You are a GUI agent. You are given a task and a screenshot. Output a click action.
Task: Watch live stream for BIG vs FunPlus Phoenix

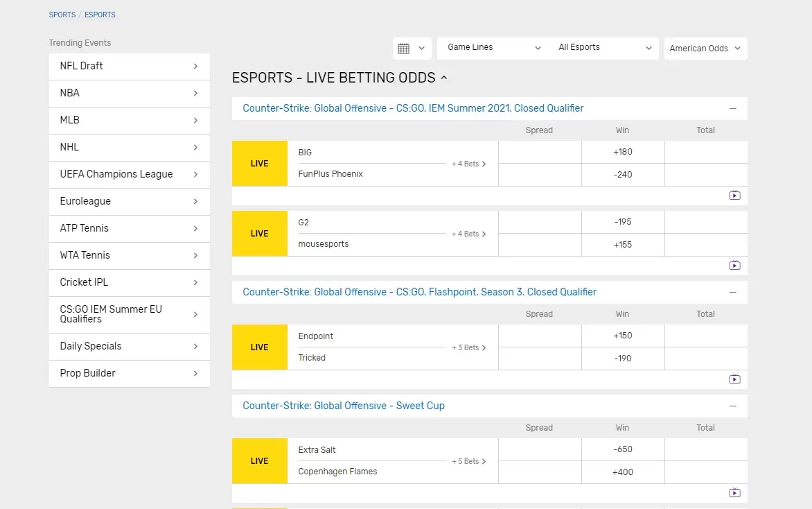pyautogui.click(x=734, y=196)
